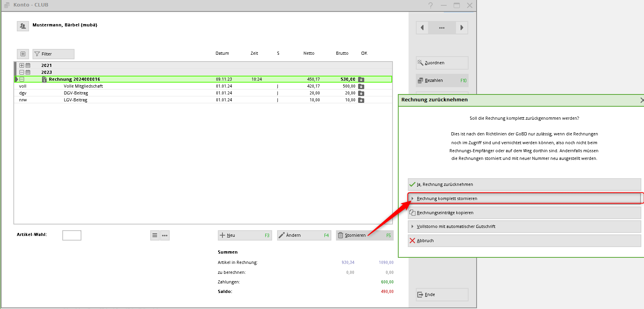Open the list menu icon beside Artikel-Wahl
Viewport: 644px width, 309px height.
tap(155, 235)
